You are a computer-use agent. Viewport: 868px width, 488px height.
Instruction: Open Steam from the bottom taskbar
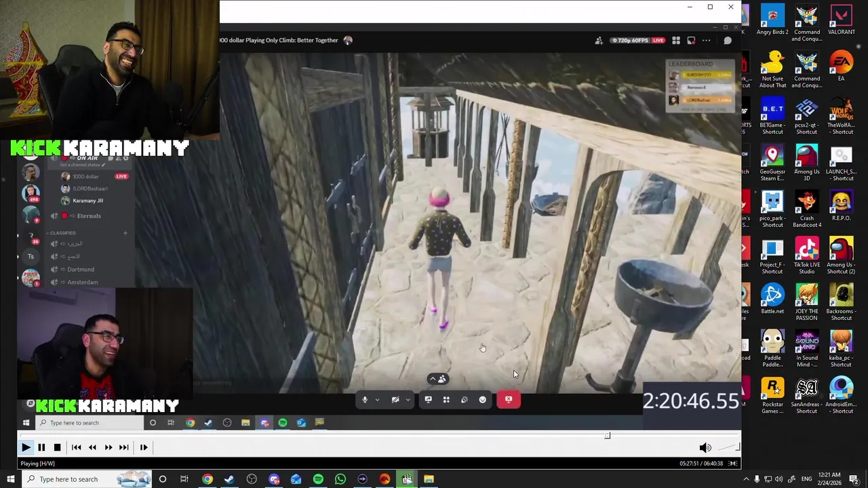pos(229,479)
